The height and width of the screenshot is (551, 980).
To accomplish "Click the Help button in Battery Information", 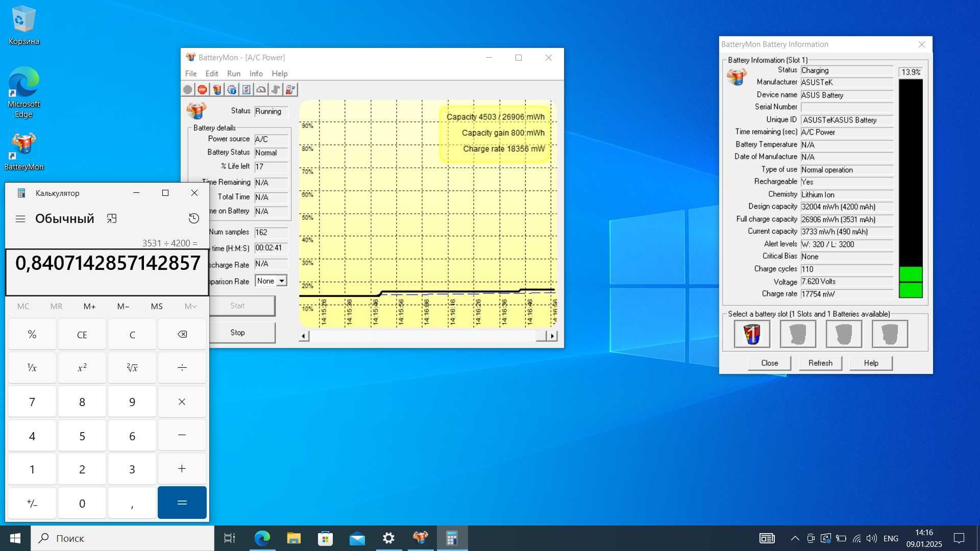I will click(871, 363).
